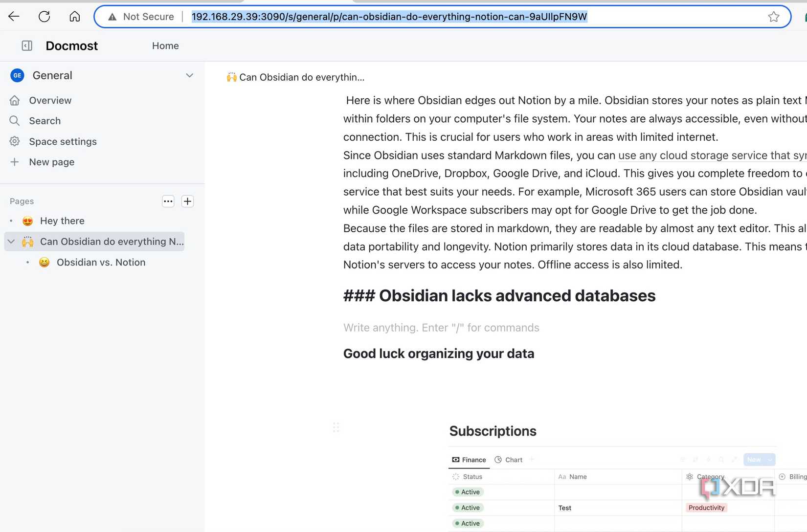The width and height of the screenshot is (807, 532).
Task: Toggle the Active status pill on the Test row
Action: [x=467, y=508]
